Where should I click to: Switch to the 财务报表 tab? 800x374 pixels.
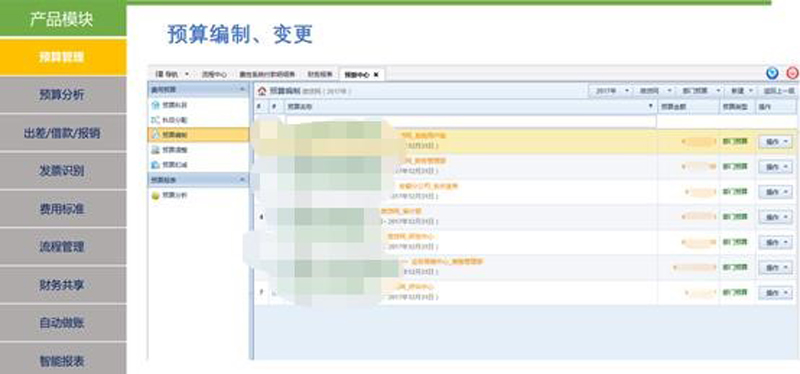319,74
